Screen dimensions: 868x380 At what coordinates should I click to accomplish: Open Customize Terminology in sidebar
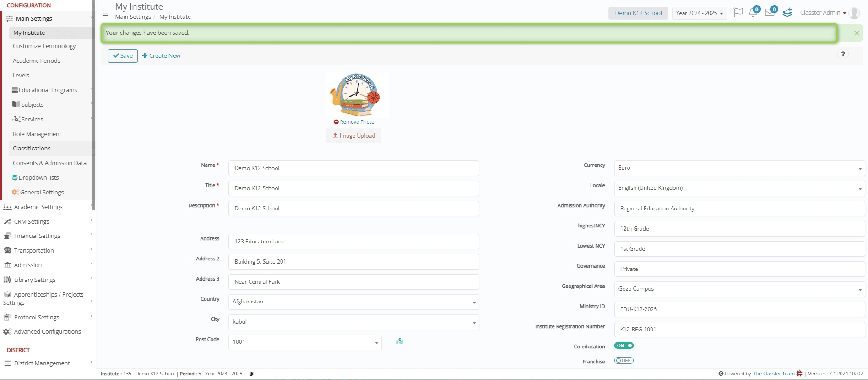pos(44,46)
